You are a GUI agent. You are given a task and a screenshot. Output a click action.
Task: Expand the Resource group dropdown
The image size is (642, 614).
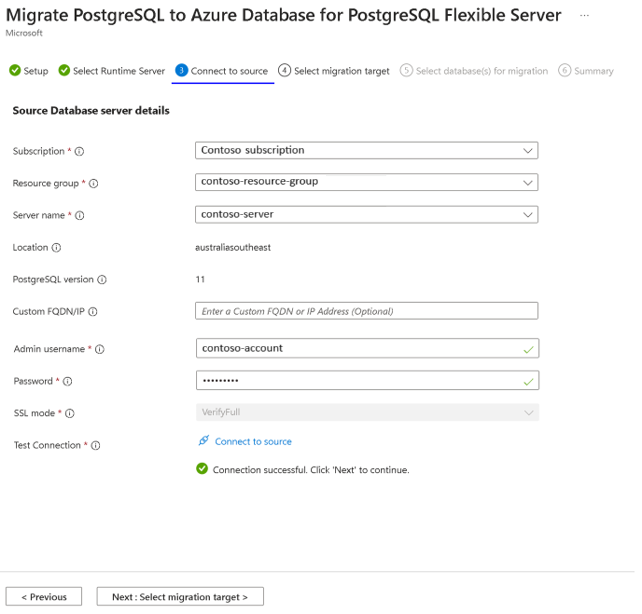pyautogui.click(x=367, y=183)
